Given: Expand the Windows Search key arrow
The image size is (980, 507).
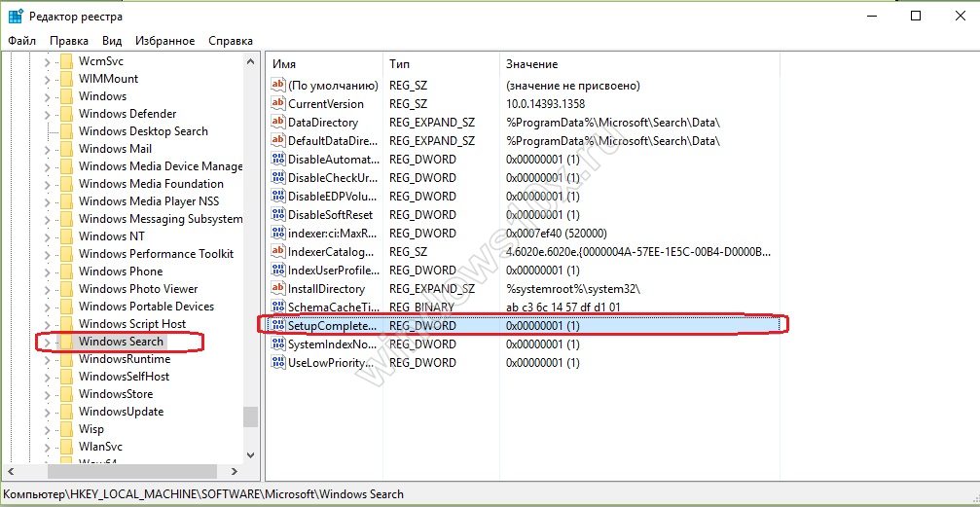Looking at the screenshot, I should [x=47, y=342].
